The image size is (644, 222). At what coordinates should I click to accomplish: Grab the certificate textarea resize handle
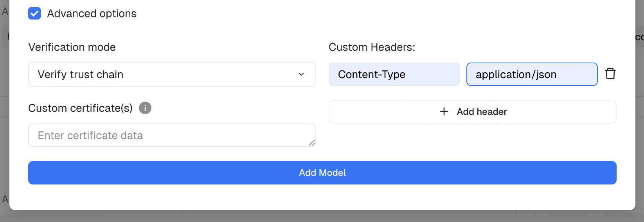click(x=312, y=143)
